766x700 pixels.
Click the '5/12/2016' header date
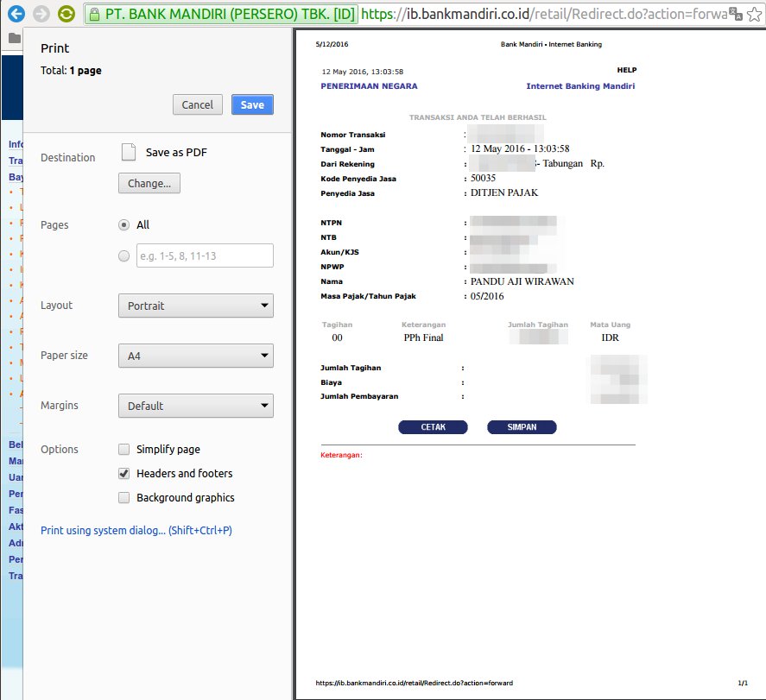point(332,44)
